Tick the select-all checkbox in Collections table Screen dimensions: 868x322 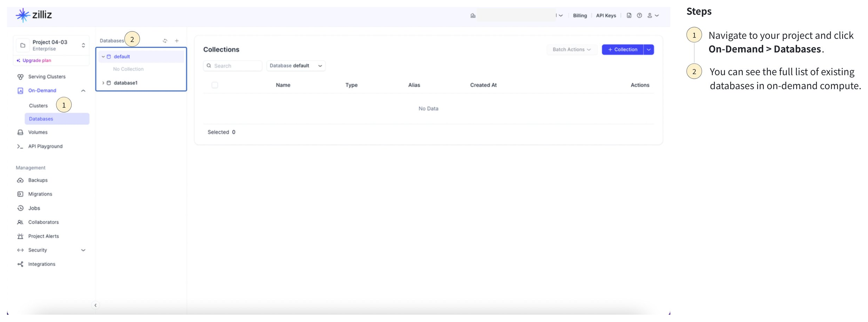[215, 85]
